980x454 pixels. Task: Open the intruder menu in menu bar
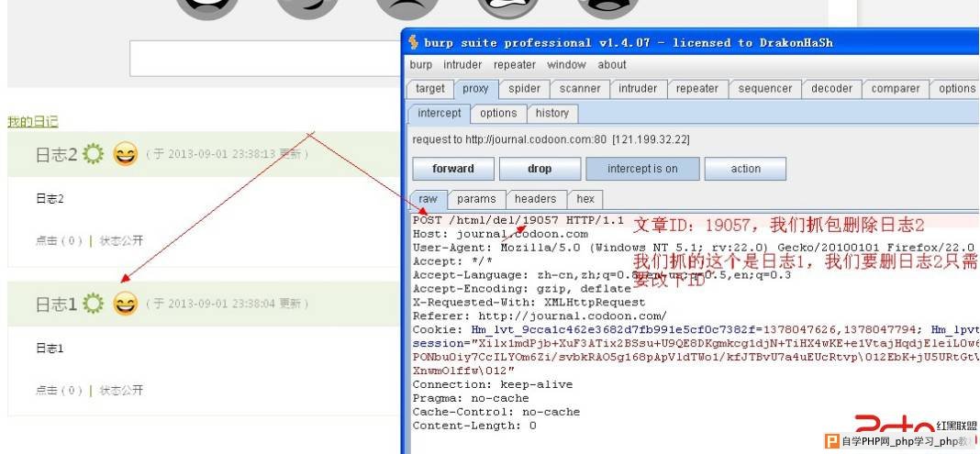(462, 64)
